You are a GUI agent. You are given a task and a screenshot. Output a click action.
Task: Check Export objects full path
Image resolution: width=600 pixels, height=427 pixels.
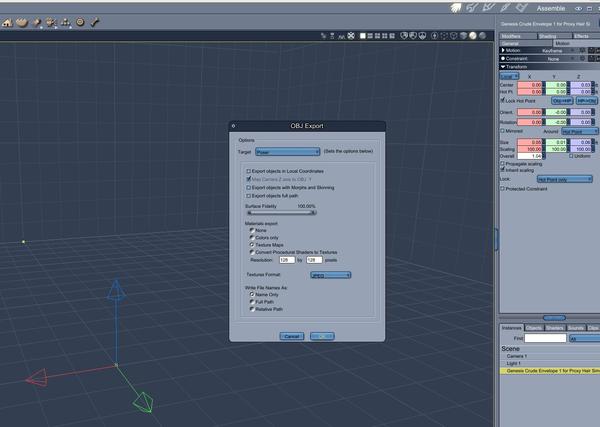[x=248, y=196]
